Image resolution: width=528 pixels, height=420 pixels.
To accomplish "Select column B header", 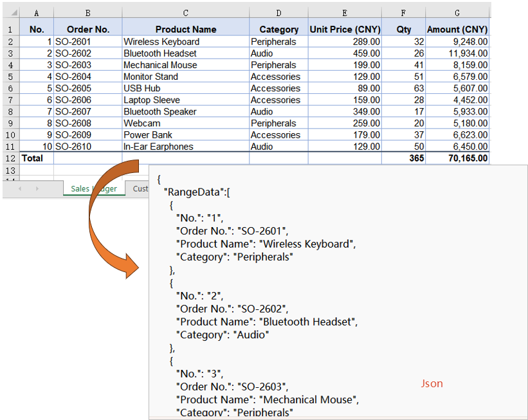I will (x=87, y=13).
